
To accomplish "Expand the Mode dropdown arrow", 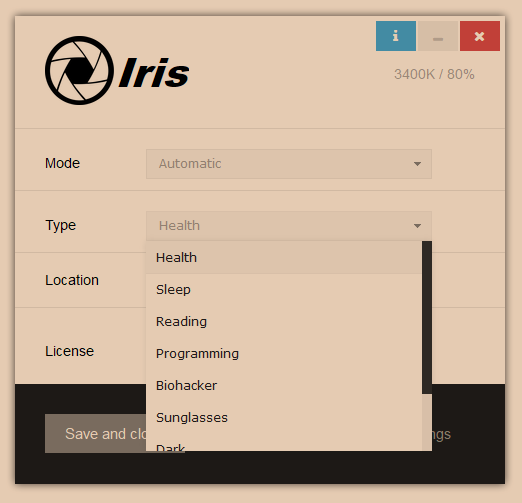I will 417,164.
